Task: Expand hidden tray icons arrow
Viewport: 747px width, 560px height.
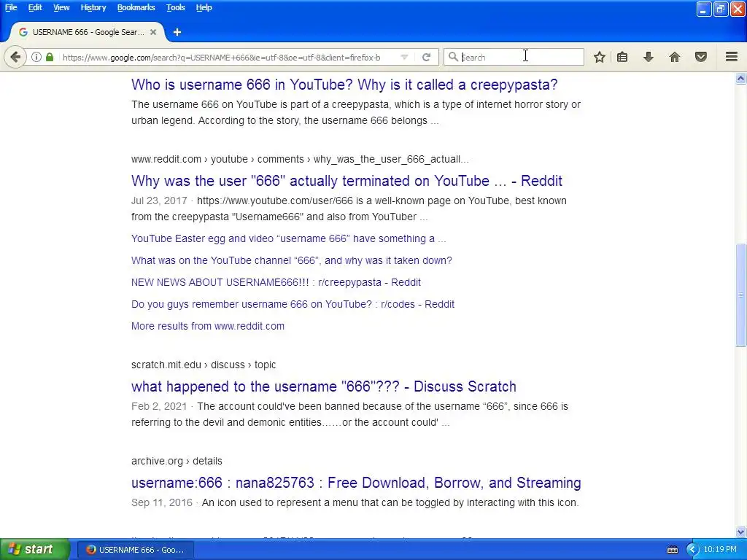Action: point(692,550)
